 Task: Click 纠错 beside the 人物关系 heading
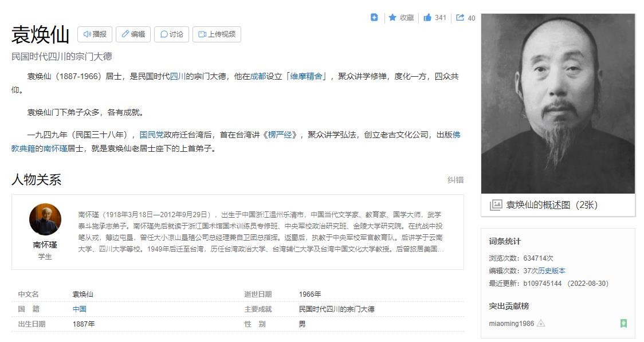(455, 180)
